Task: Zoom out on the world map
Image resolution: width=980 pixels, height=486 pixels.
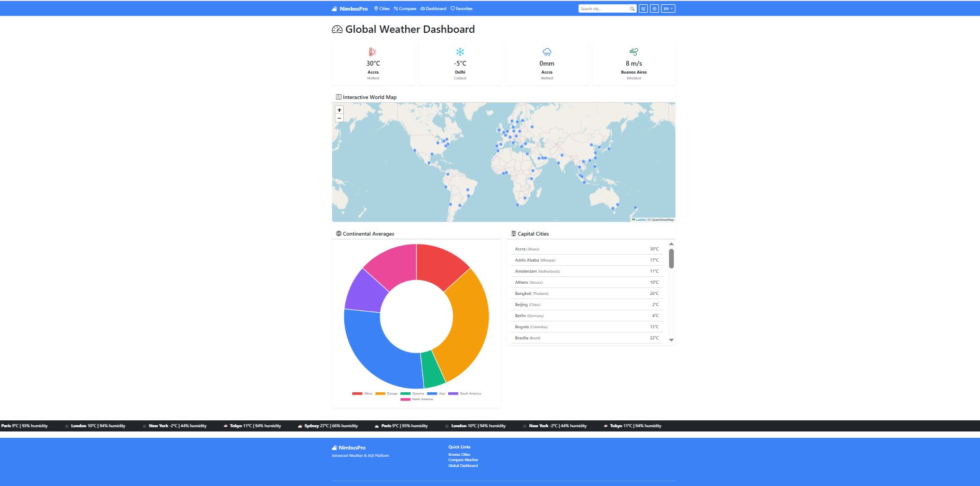Action: 339,118
